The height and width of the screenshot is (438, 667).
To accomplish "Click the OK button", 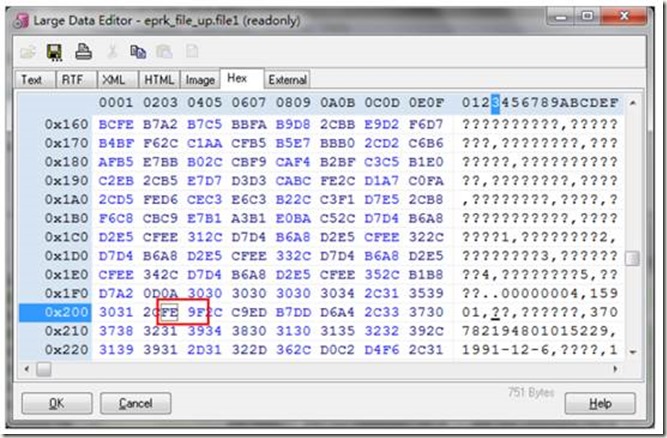I will 57,403.
